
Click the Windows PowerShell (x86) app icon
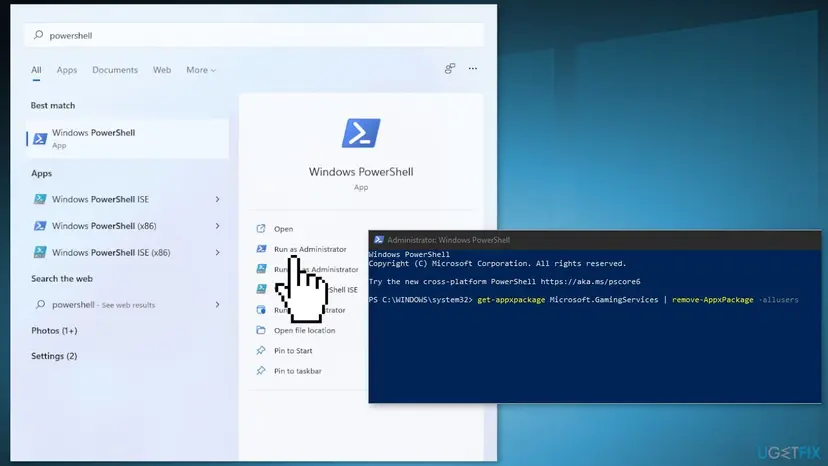point(40,226)
